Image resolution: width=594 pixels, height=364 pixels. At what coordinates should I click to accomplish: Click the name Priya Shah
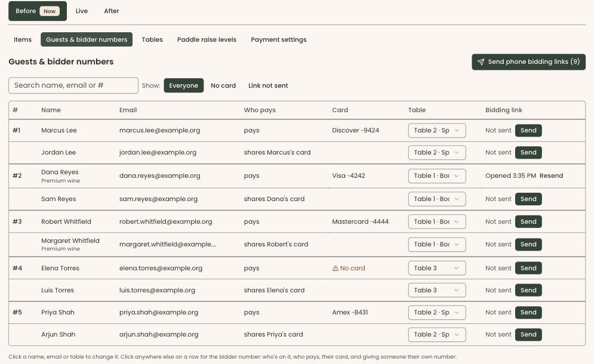(58, 313)
